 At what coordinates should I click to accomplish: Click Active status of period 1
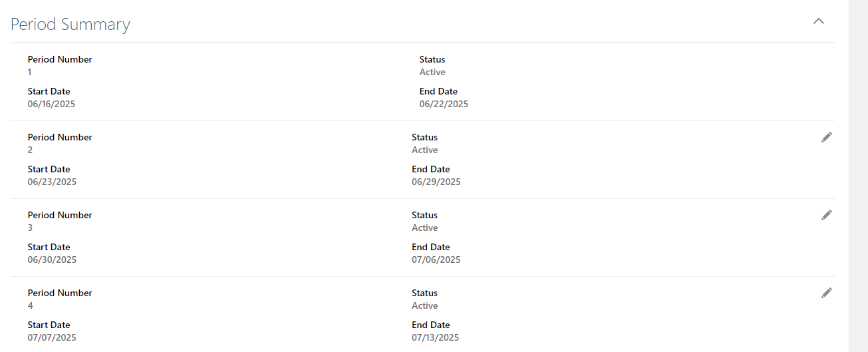point(432,72)
